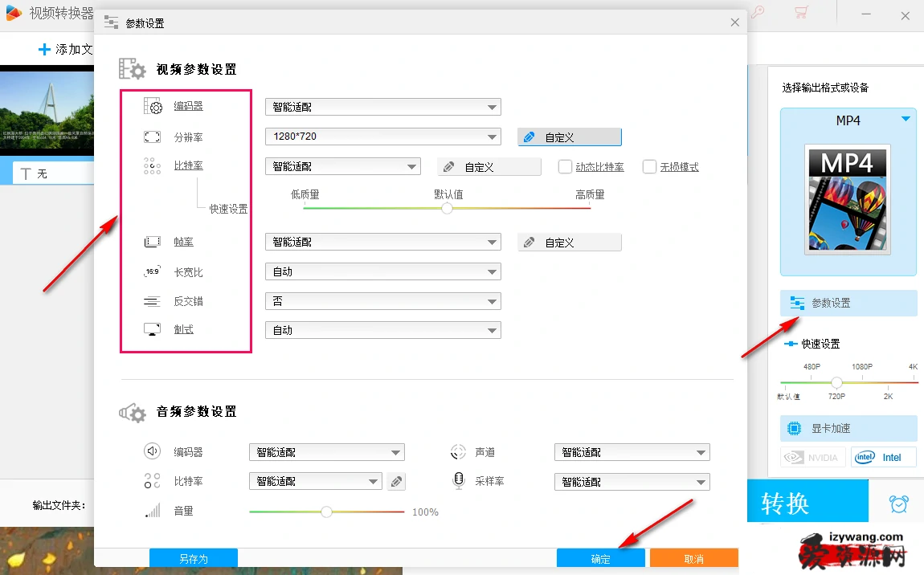Viewport: 924px width, 575px height.
Task: Tick the 无损模式 checkbox
Action: [x=649, y=167]
